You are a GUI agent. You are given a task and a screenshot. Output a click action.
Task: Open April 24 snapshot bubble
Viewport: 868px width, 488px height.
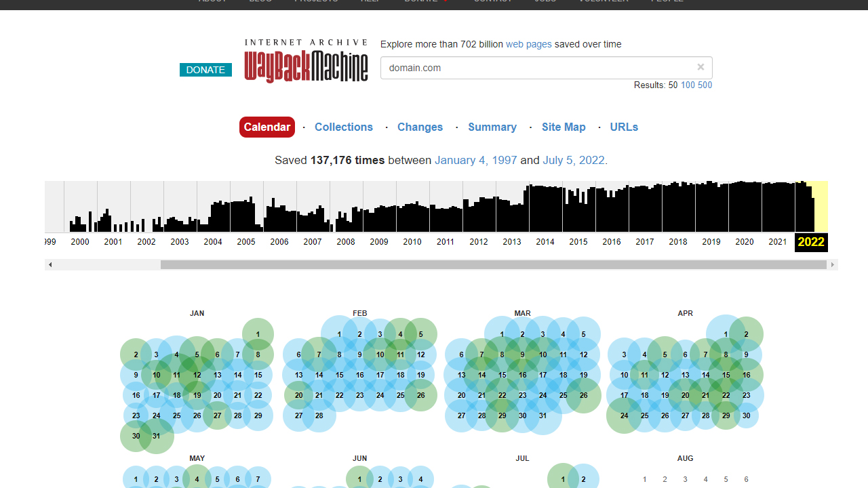[x=624, y=415]
